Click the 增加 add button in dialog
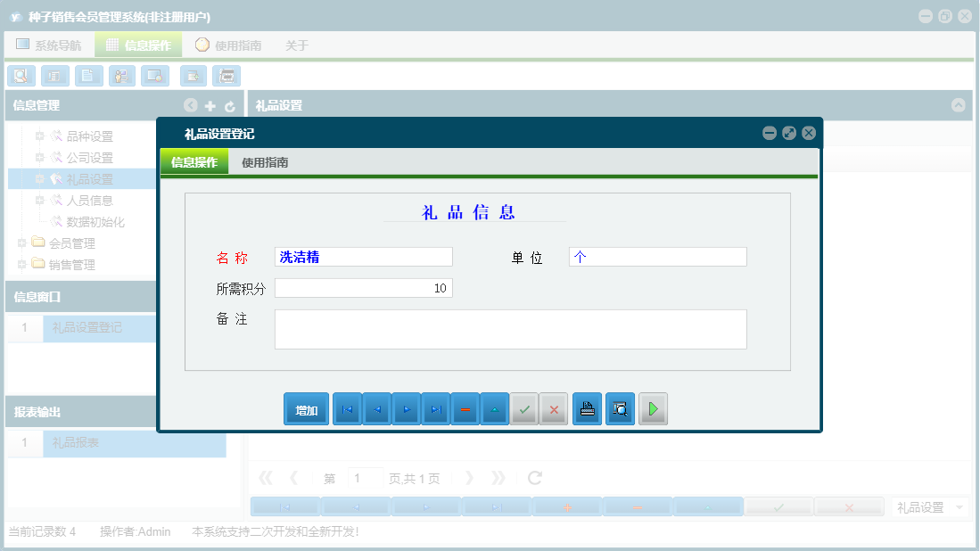Screen dimensions: 980x551 [306, 409]
